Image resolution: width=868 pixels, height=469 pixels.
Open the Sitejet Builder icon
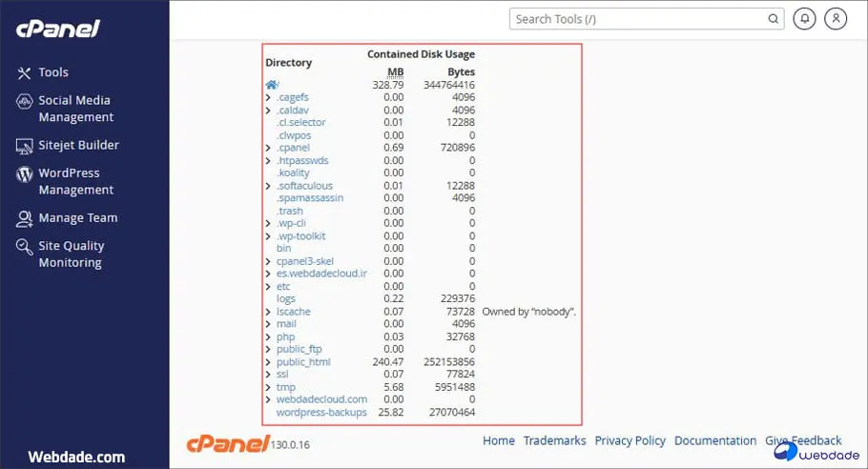click(24, 146)
